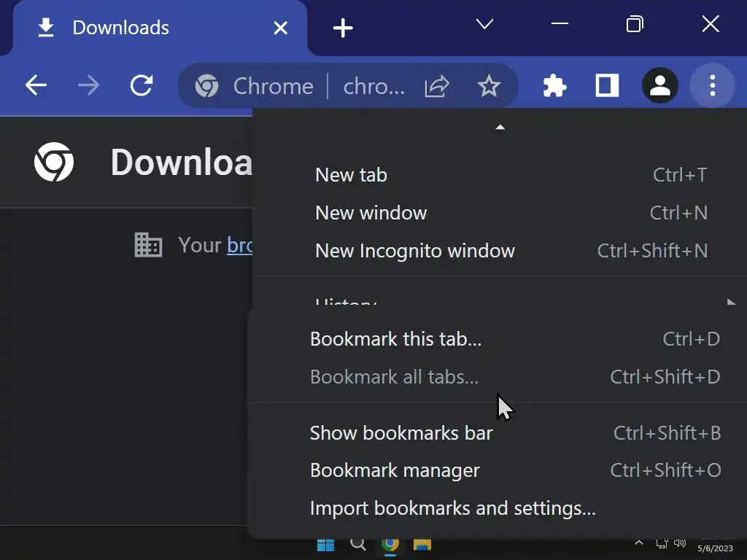Open the underlined browser management link

pos(239,245)
